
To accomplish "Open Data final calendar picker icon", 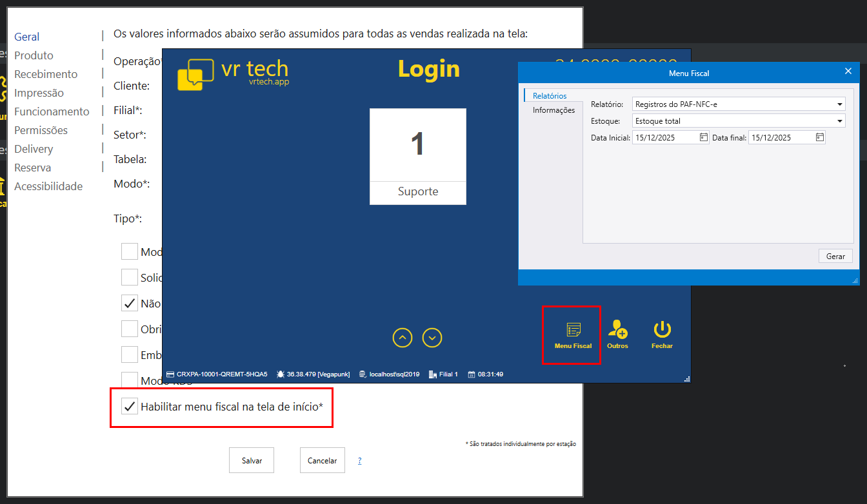I will click(819, 137).
